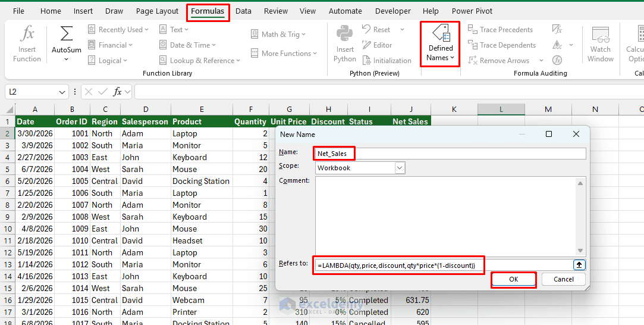
Task: Maximize the New Name dialog
Action: (x=549, y=134)
